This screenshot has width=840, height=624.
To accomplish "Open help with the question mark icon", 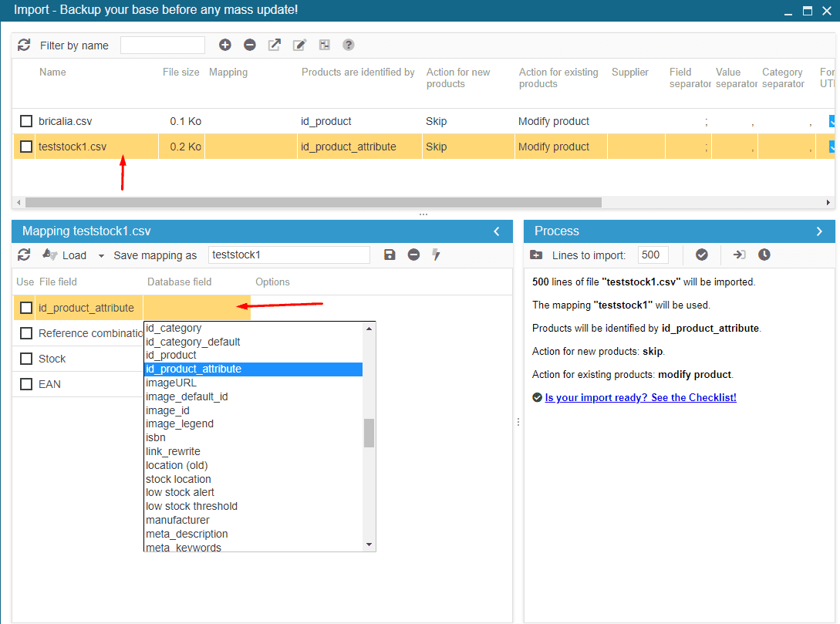I will tap(349, 45).
